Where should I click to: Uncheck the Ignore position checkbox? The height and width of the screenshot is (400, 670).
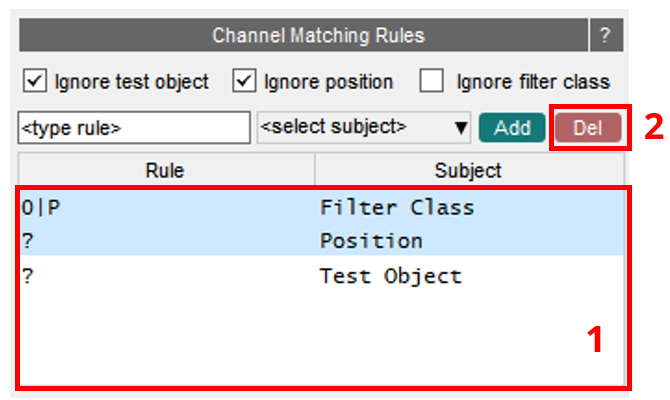(x=244, y=81)
